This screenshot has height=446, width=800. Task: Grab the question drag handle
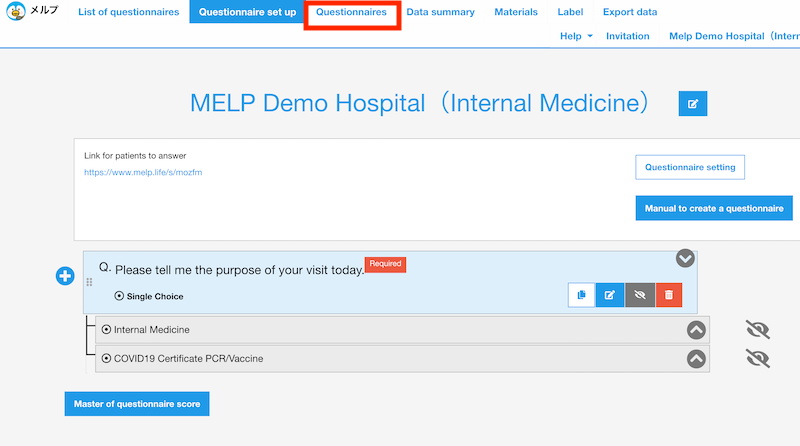(x=89, y=282)
